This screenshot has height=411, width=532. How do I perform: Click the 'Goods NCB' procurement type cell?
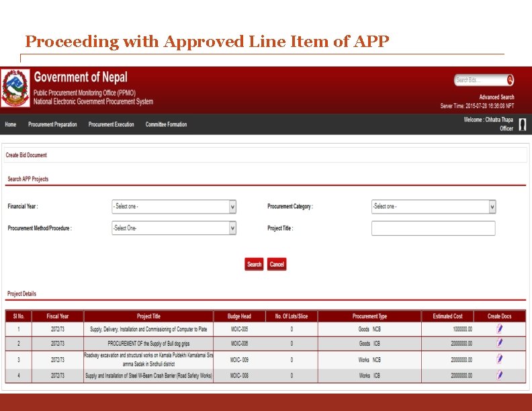(369, 329)
